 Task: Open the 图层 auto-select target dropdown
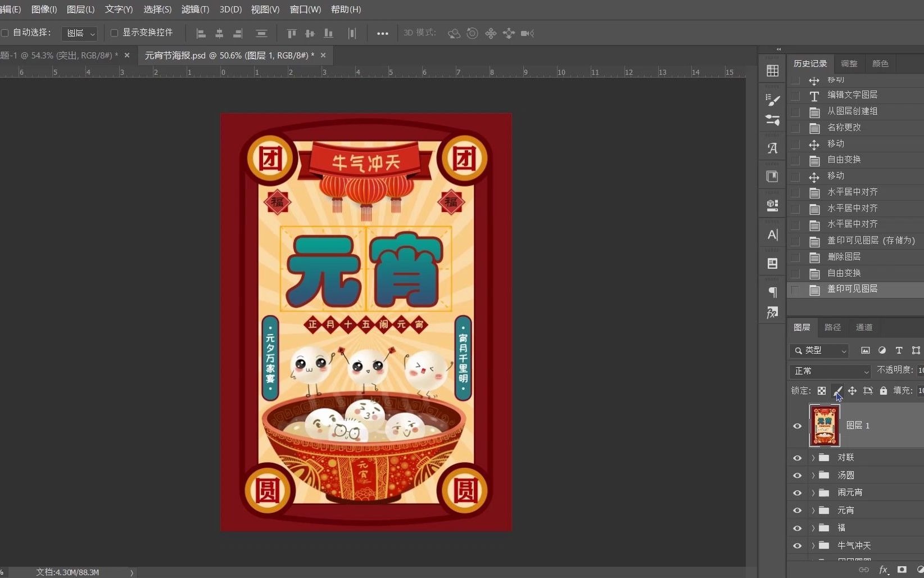pos(79,33)
